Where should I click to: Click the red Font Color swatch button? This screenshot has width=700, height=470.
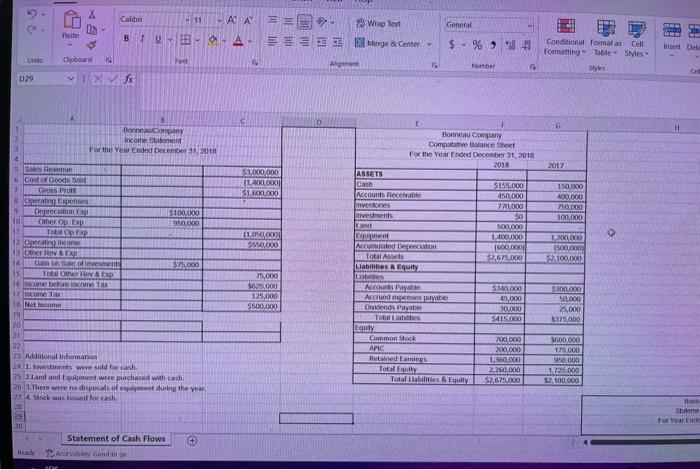239,42
